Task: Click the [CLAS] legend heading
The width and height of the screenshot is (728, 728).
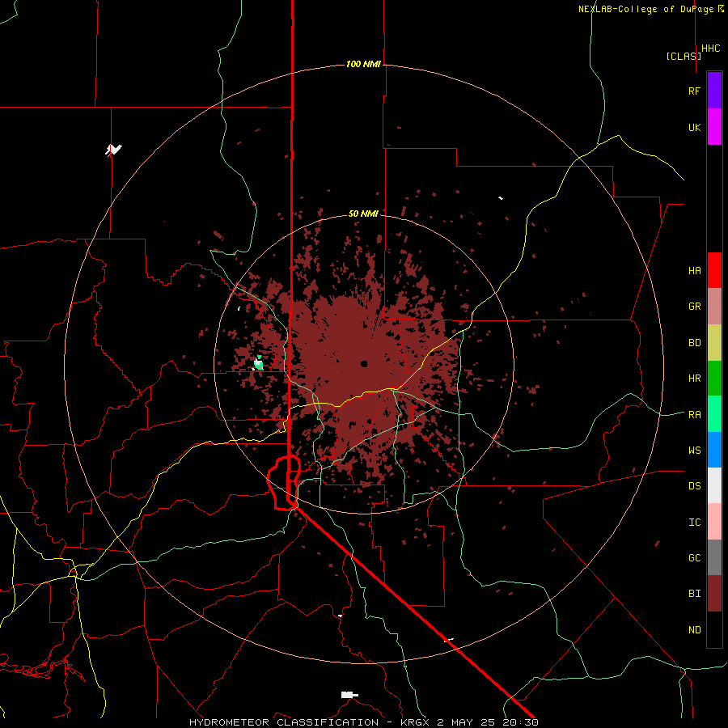Action: 684,56
